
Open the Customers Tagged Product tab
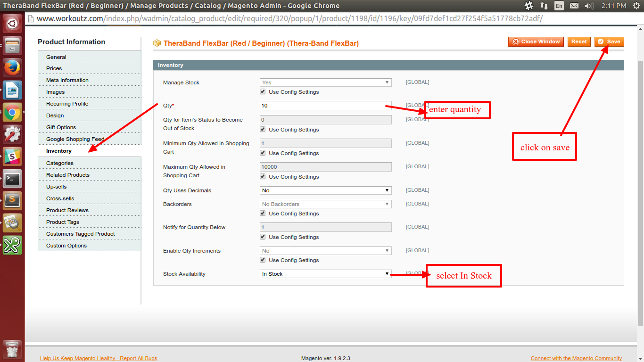[x=90, y=234]
